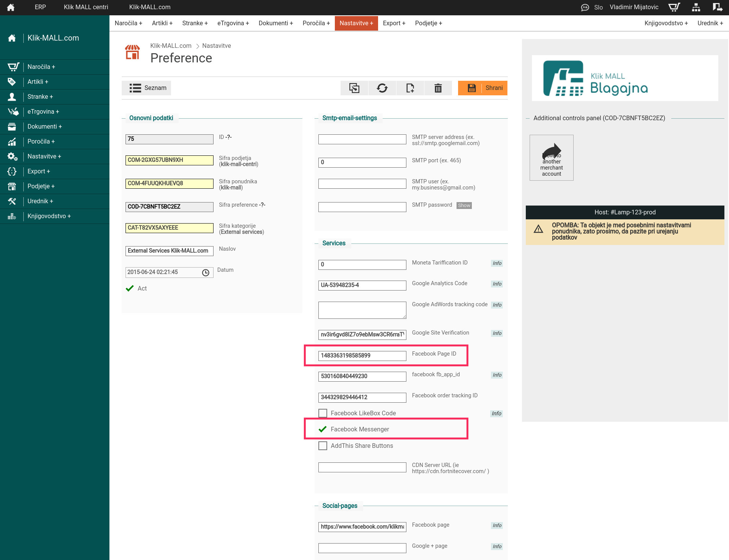
Task: Click the chat support icon near Slo
Action: click(585, 7)
